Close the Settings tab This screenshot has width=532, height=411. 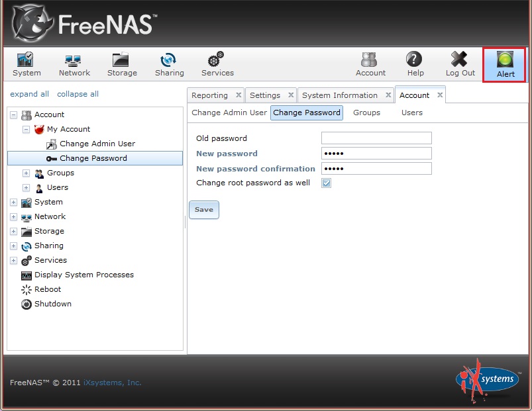[291, 95]
